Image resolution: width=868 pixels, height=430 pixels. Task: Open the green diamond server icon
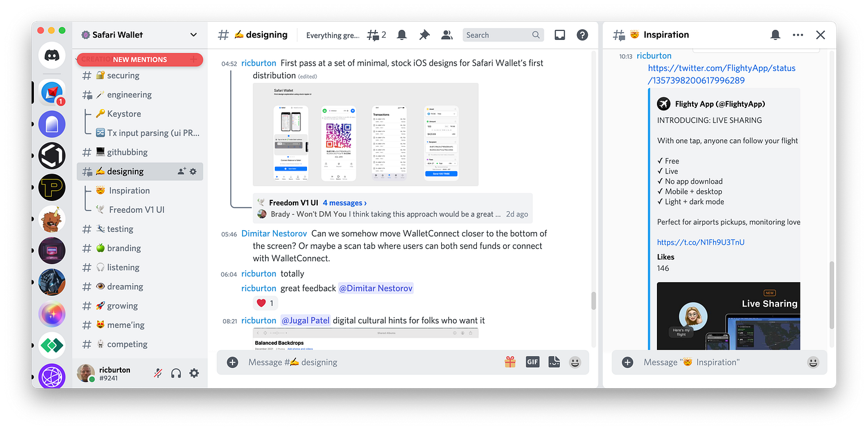[x=52, y=345]
